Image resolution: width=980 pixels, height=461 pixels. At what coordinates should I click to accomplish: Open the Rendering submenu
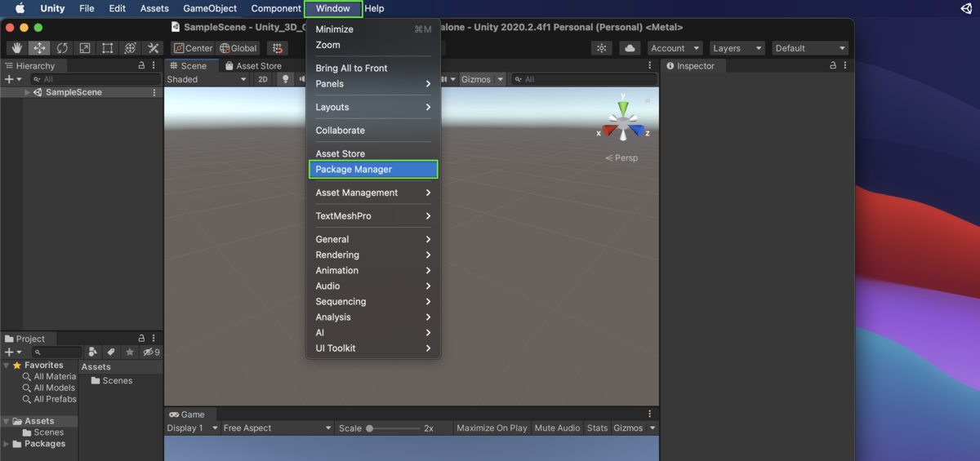point(374,255)
